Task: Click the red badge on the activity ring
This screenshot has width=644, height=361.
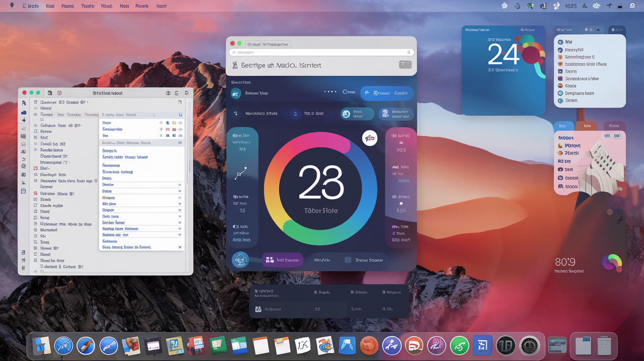Action: 370,138
